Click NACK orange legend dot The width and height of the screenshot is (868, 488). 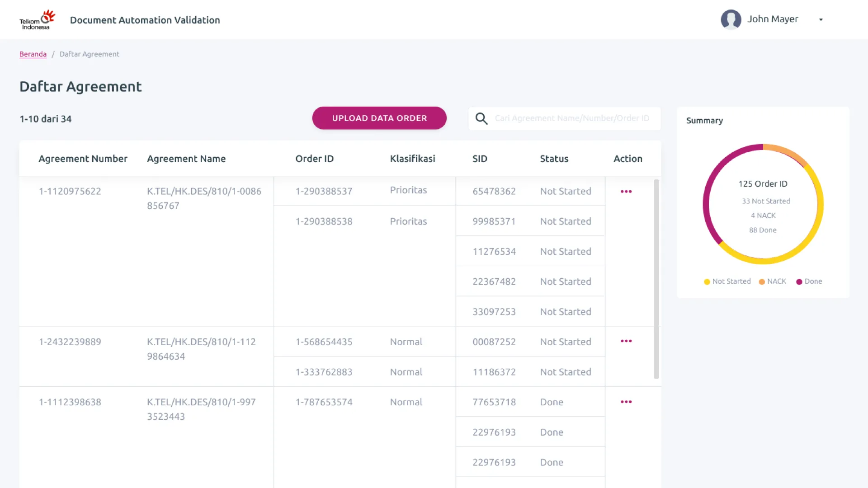(762, 282)
